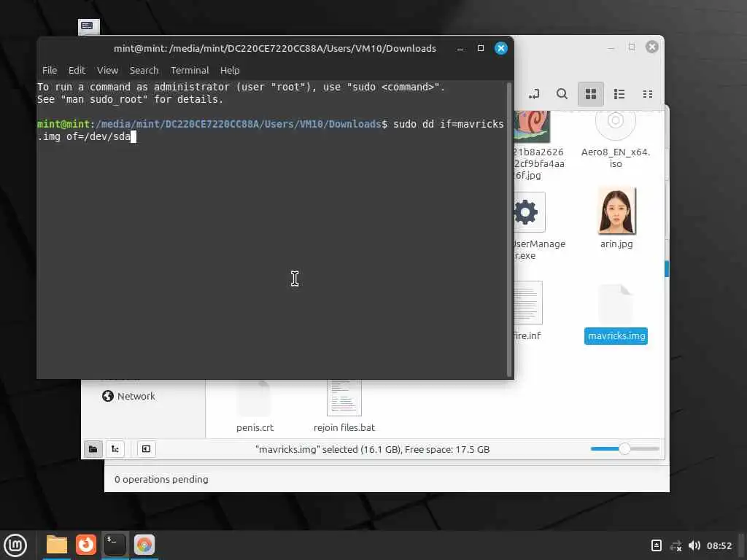Select the arin.jpg image file

pos(616,217)
